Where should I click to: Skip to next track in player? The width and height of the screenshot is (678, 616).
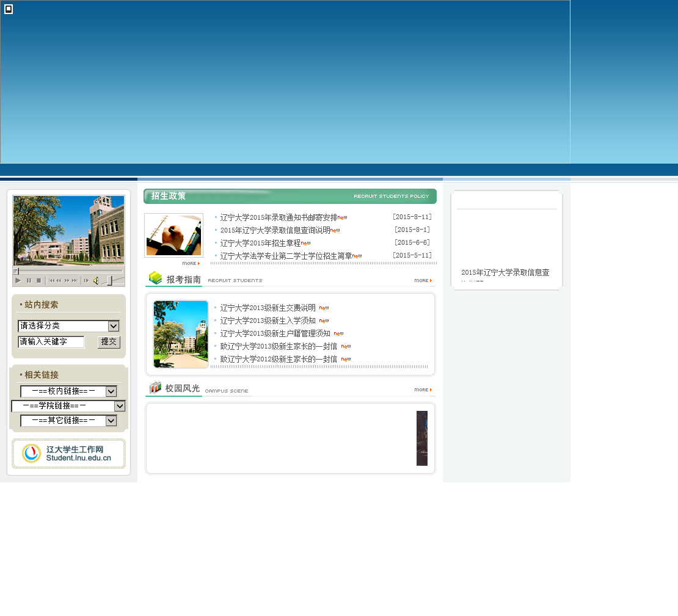pos(75,281)
